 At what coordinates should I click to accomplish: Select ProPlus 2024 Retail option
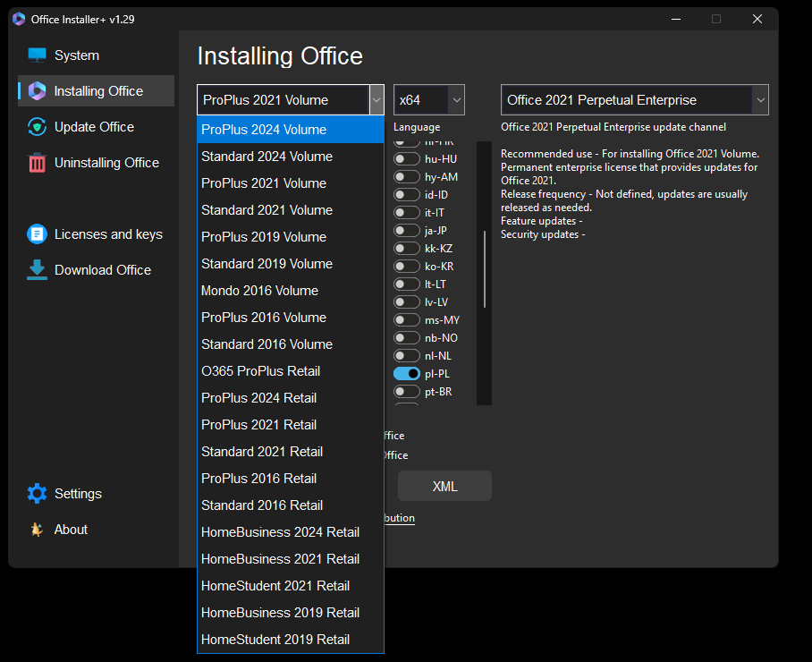click(291, 398)
